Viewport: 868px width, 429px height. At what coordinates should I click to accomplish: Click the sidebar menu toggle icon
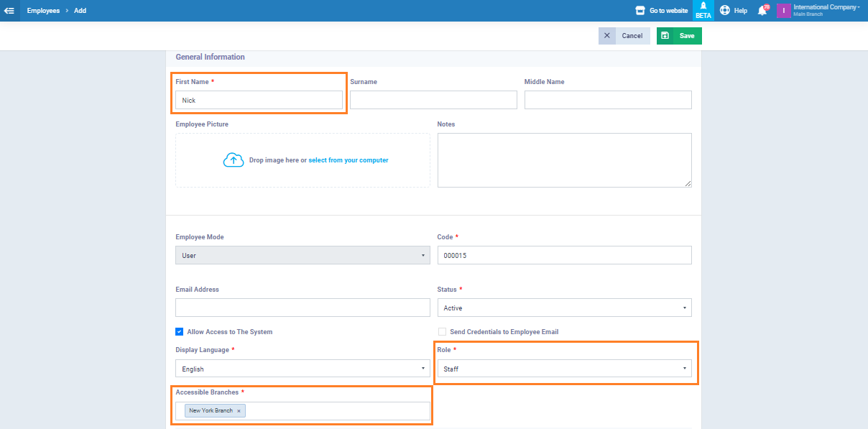(x=9, y=11)
